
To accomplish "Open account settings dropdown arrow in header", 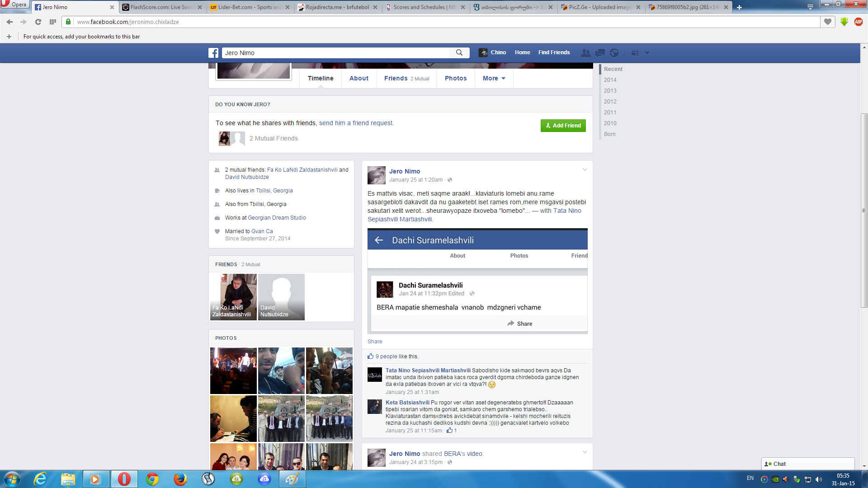I will pyautogui.click(x=647, y=53).
